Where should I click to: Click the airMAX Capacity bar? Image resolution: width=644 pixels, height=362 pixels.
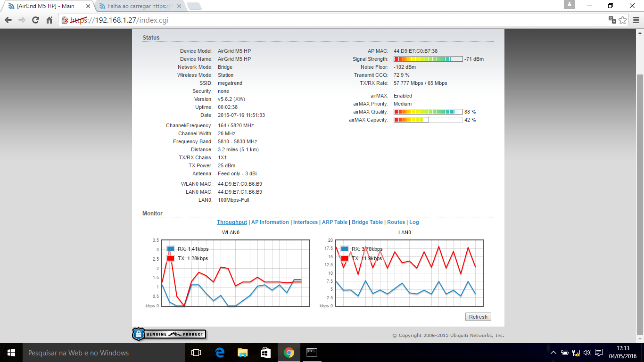[x=428, y=120]
